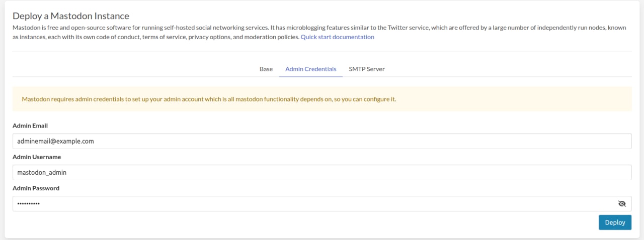Focus the Admin Email input field
644x240 pixels.
(322, 141)
